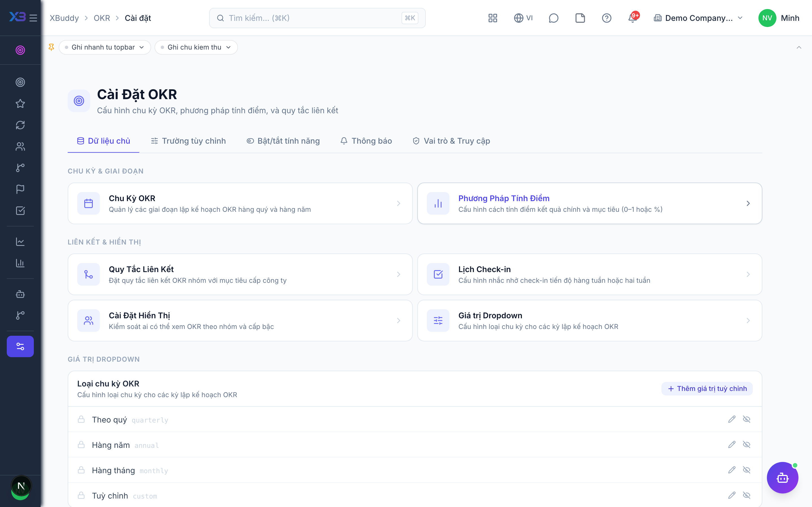This screenshot has height=507, width=812.
Task: Open the apps grid icon
Action: (493, 18)
